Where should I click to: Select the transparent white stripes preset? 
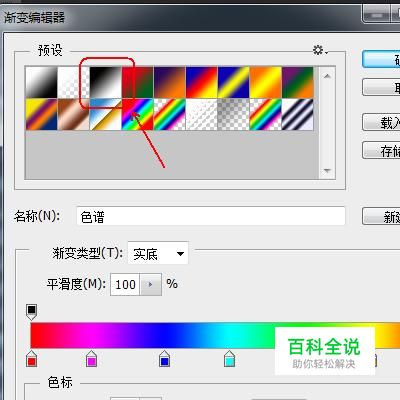tap(202, 114)
